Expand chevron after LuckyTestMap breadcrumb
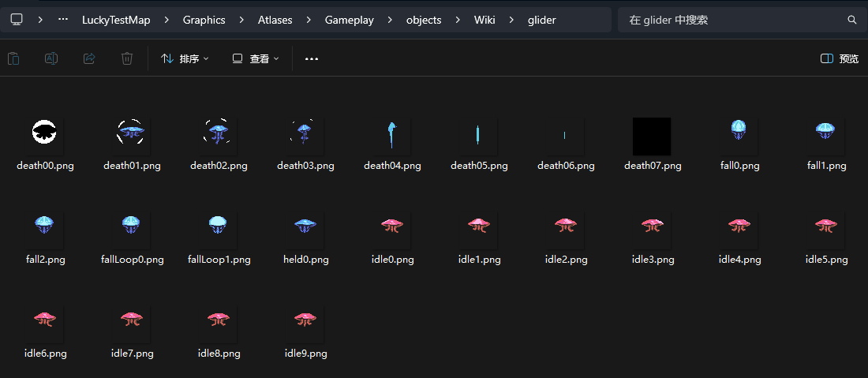 click(x=166, y=20)
